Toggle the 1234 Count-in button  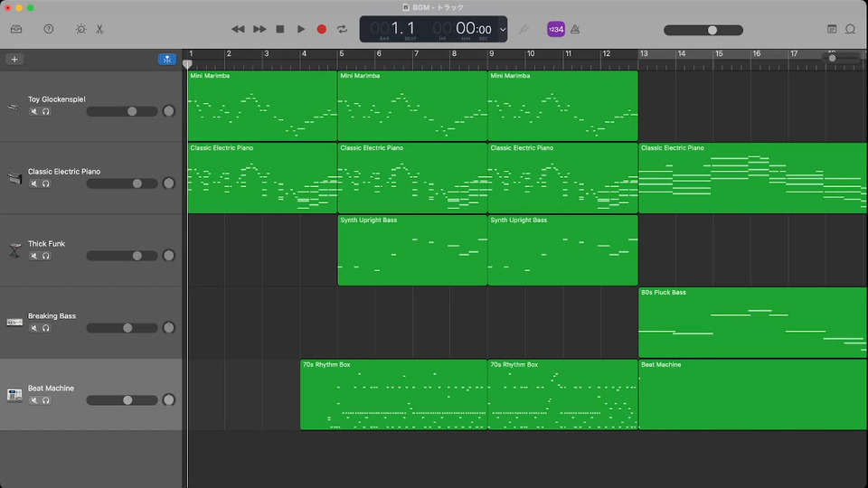click(x=556, y=29)
